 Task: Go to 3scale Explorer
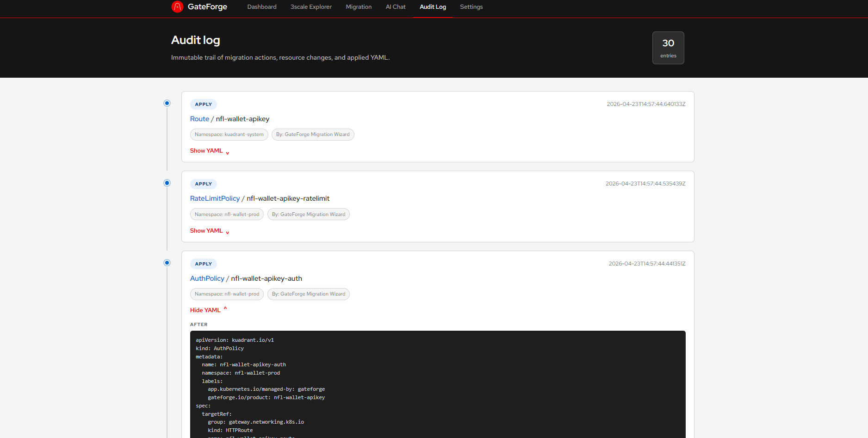[311, 7]
